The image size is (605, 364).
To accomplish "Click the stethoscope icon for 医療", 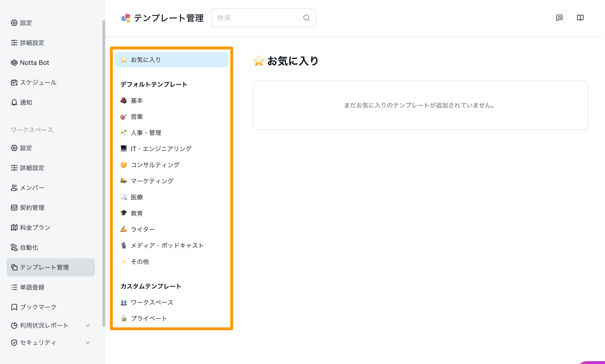I will [x=124, y=197].
